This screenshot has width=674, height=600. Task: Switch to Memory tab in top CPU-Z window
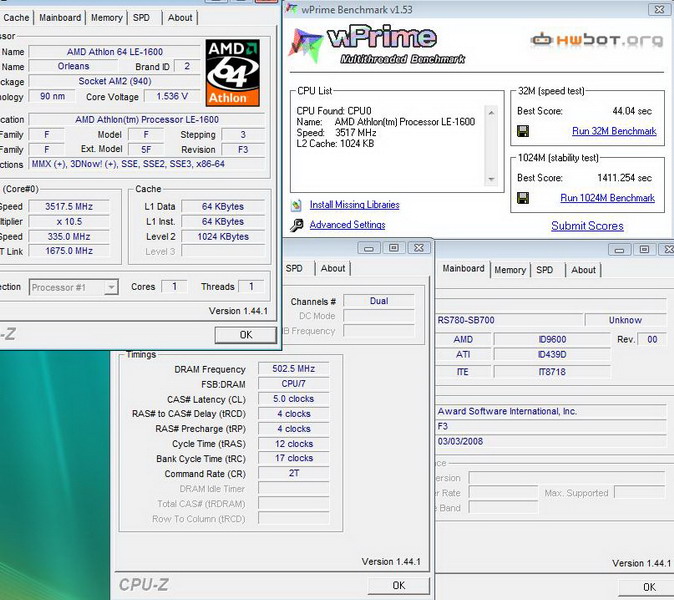(107, 18)
